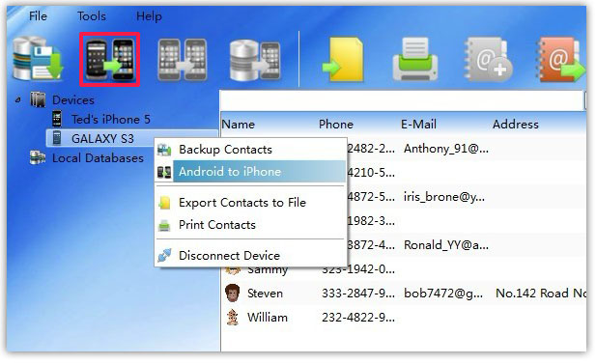Viewport: 596px width, 364px height.
Task: Click phone number 232-4822-9
Action: pos(358,318)
